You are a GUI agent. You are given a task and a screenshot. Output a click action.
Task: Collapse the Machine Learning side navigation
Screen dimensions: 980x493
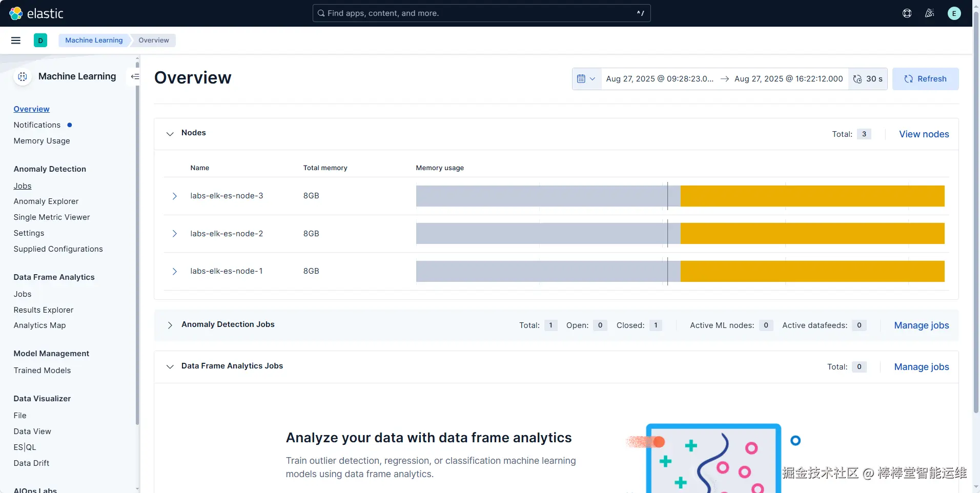[x=135, y=76]
